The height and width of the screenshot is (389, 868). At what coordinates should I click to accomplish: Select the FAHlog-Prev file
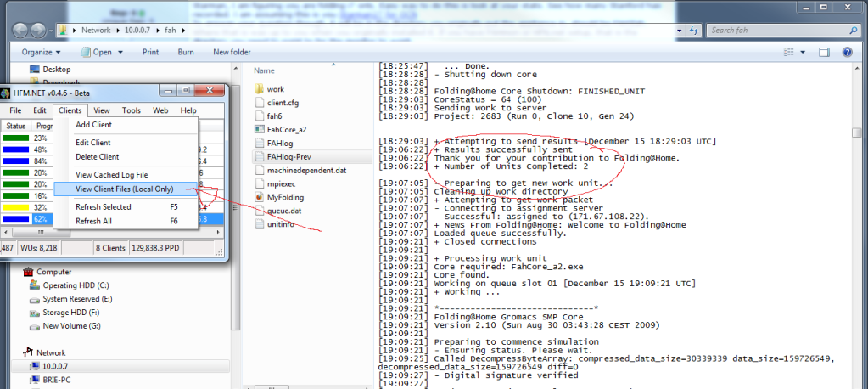point(289,156)
